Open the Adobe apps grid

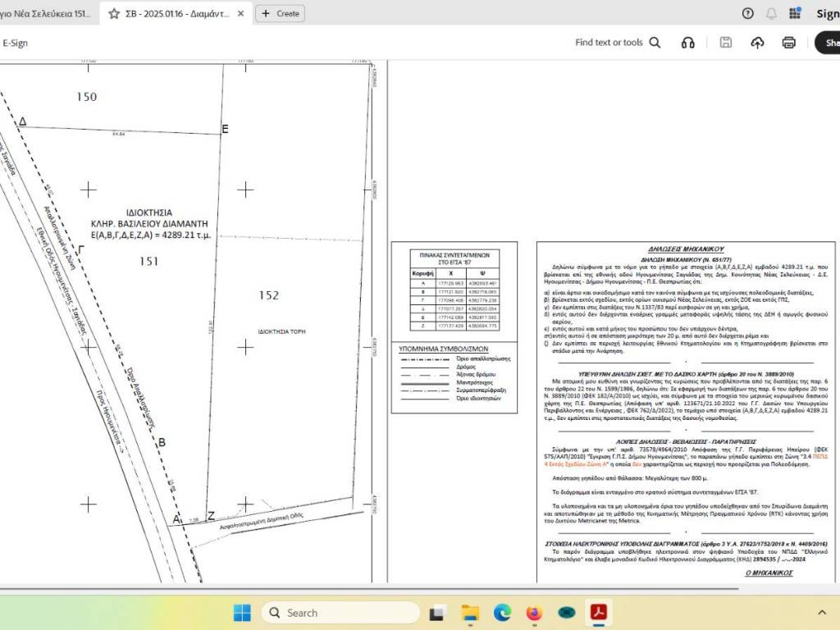coord(794,13)
